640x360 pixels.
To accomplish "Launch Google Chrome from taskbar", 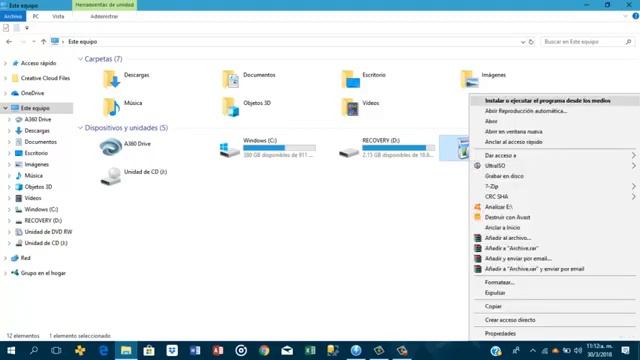I will click(264, 351).
